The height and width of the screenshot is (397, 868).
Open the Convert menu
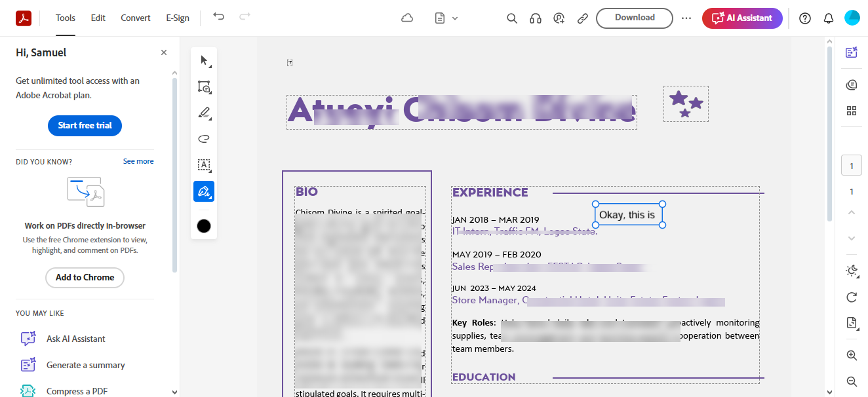[136, 18]
